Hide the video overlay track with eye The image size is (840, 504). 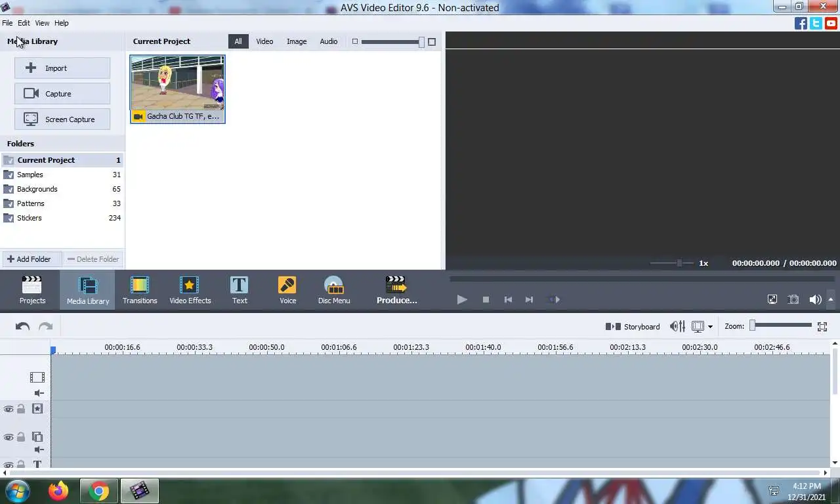click(9, 437)
